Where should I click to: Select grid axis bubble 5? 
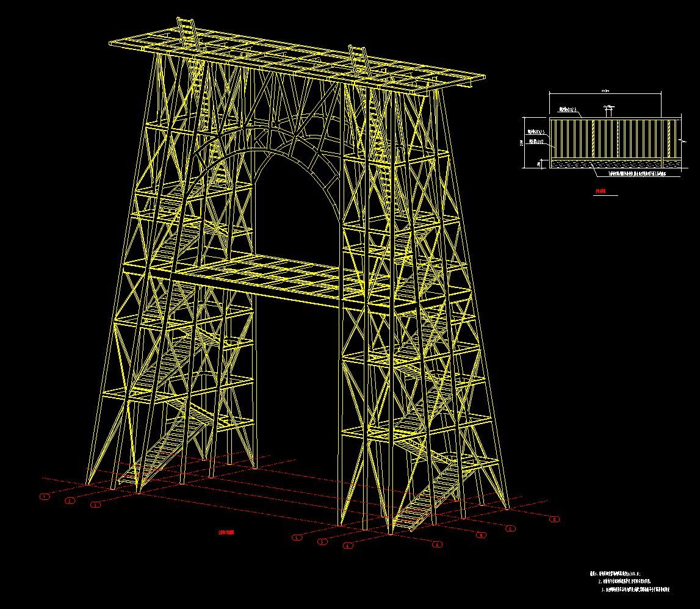point(322,542)
